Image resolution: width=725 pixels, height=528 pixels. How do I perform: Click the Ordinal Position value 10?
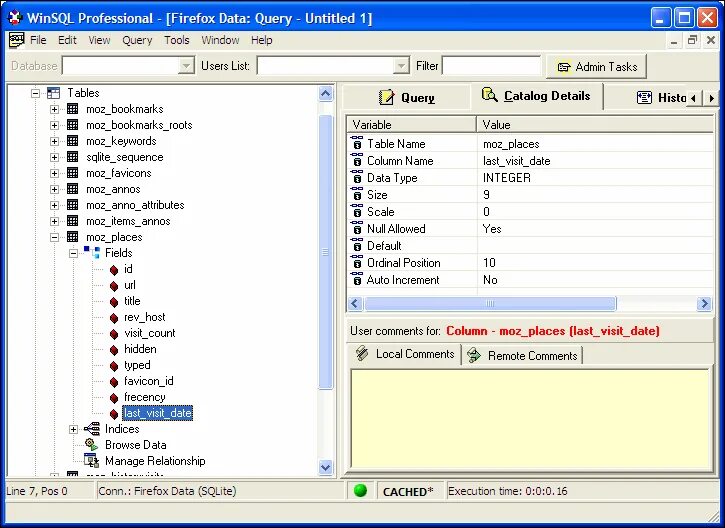[489, 263]
